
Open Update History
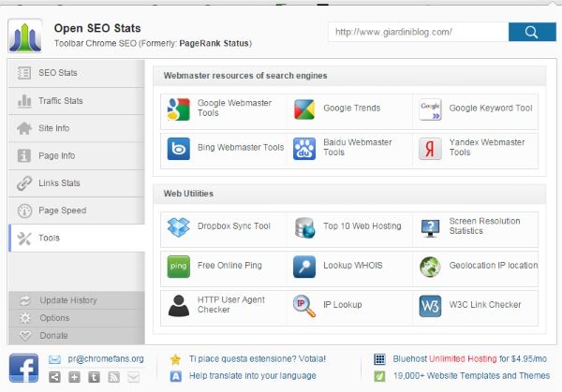(x=77, y=300)
